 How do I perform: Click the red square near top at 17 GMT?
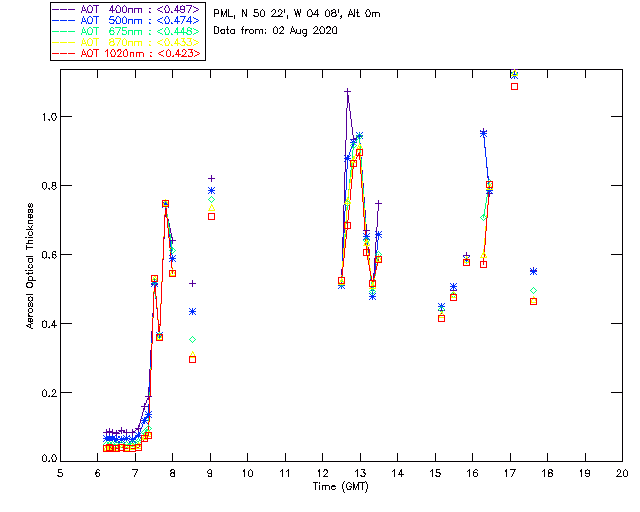click(514, 87)
